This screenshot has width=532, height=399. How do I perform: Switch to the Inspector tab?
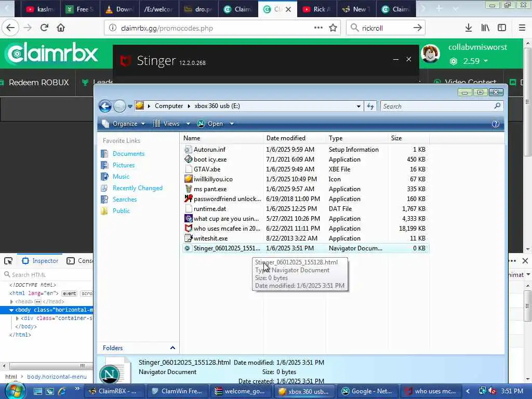40,261
